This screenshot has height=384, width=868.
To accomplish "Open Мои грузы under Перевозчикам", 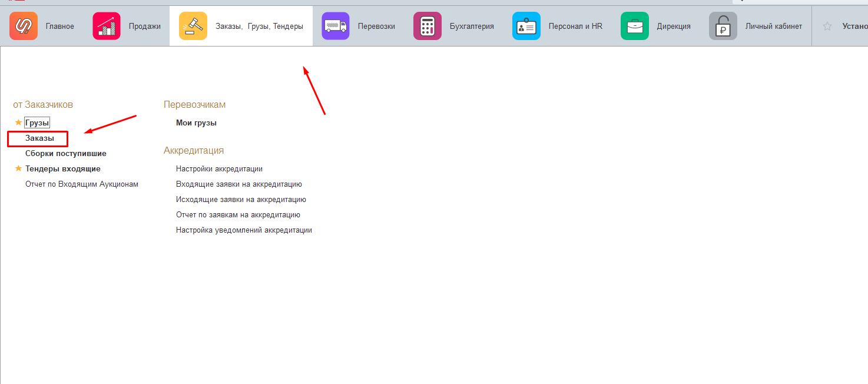I will (196, 123).
